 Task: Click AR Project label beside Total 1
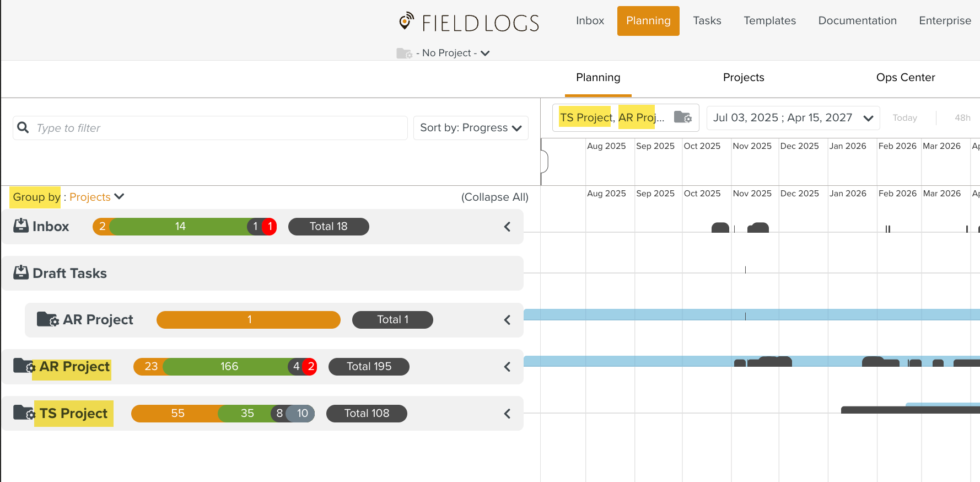(98, 320)
